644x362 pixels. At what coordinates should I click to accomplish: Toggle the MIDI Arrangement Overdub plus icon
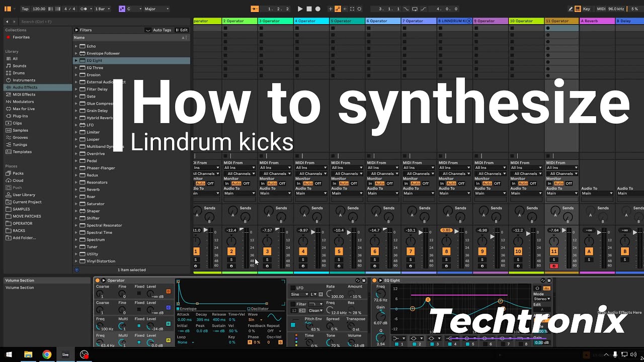(x=331, y=9)
